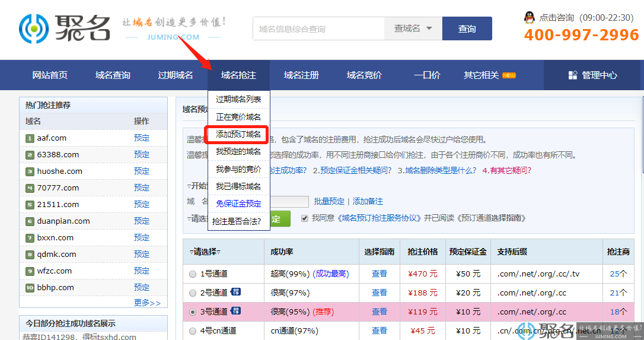Click rank 2 badge beside 63388.com
644x340 pixels.
click(30, 155)
